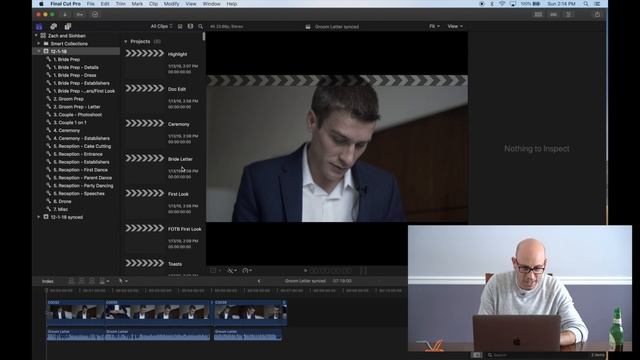
Task: Open the Edit menu
Action: click(x=105, y=4)
